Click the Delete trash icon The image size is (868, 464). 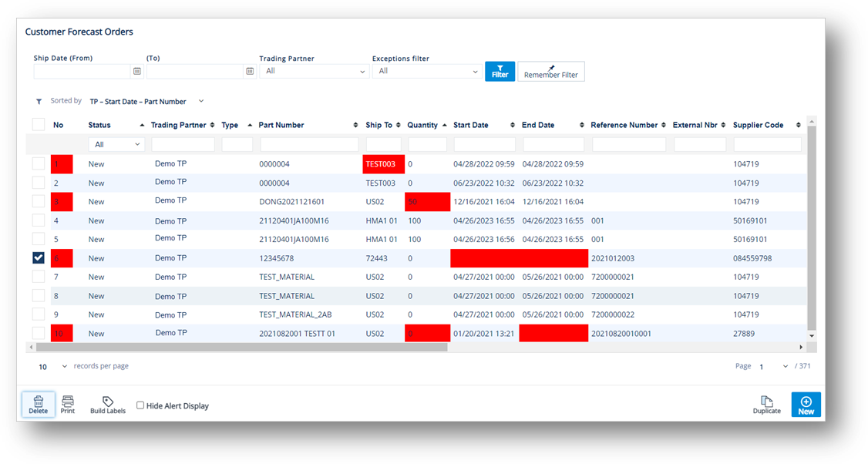[x=39, y=404]
